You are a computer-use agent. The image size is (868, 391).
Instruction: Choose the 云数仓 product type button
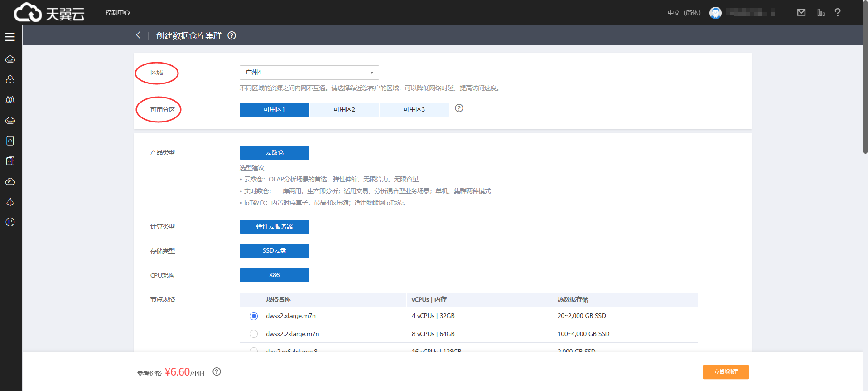275,152
